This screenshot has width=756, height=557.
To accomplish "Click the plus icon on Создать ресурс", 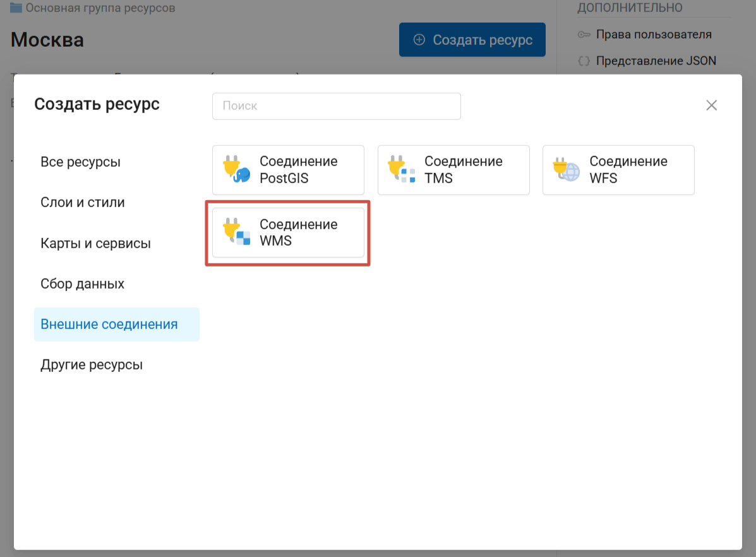I will tap(419, 40).
